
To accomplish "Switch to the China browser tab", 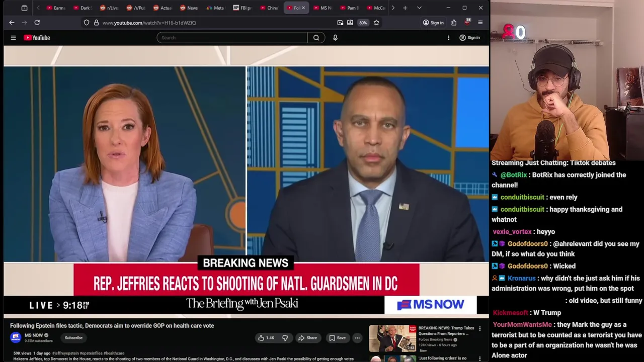I will click(x=269, y=8).
